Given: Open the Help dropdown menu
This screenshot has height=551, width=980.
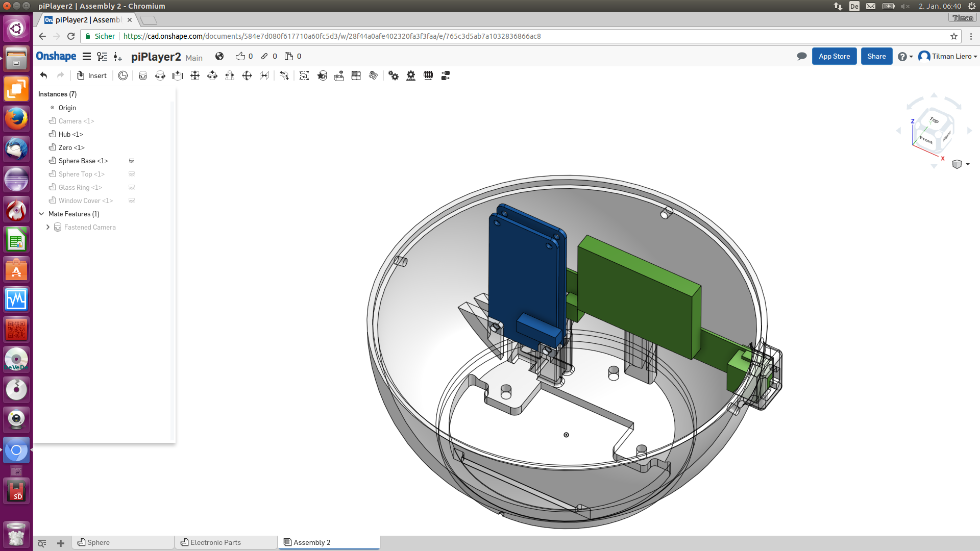Looking at the screenshot, I should (x=905, y=57).
